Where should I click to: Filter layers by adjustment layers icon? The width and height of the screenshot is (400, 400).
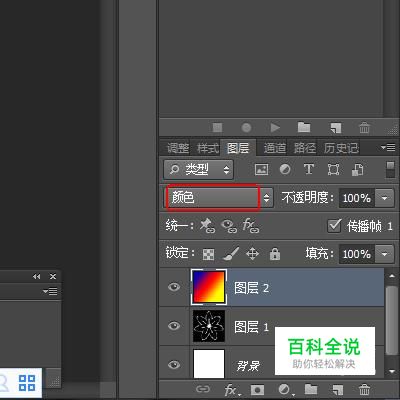pyautogui.click(x=285, y=169)
